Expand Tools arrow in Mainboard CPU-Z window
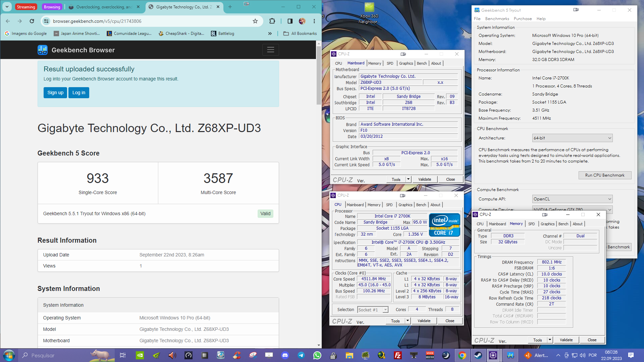This screenshot has height=362, width=644. 408,179
